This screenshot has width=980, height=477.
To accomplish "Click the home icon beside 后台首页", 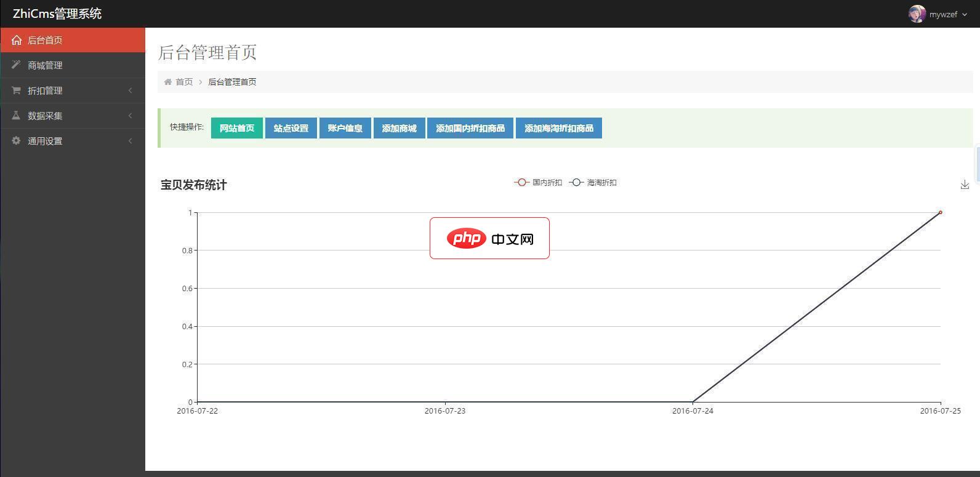I will pos(17,40).
